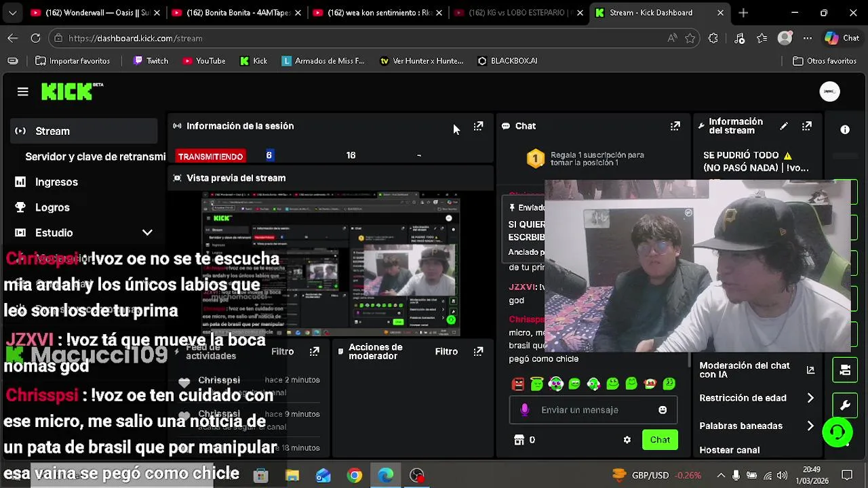Open the green headset support bubble
Screen dimensions: 868x488
tap(837, 432)
